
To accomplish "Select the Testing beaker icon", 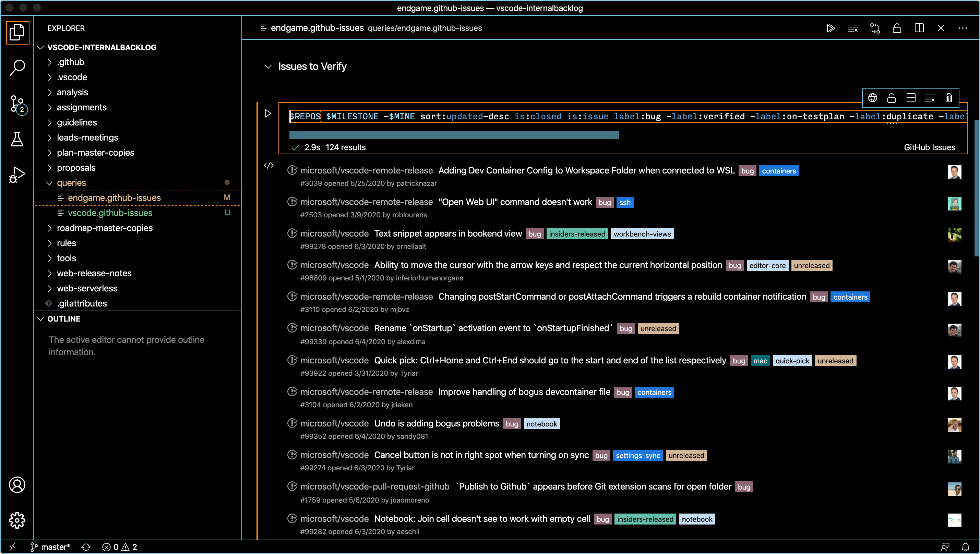I will pos(17,139).
